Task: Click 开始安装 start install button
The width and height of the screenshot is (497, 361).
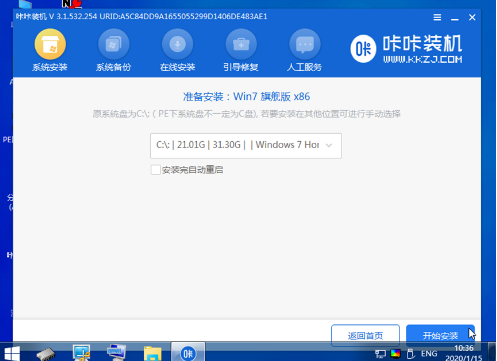Action: [x=440, y=335]
